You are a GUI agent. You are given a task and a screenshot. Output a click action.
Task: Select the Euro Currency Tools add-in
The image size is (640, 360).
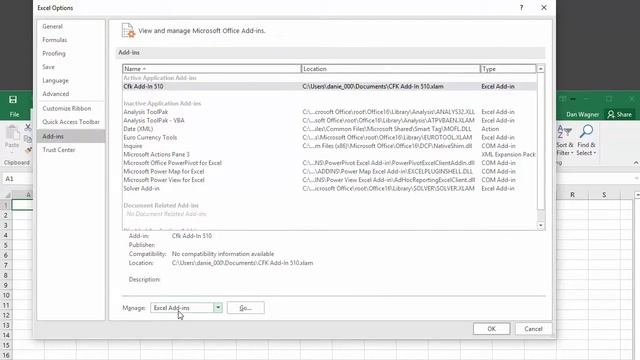(329, 138)
